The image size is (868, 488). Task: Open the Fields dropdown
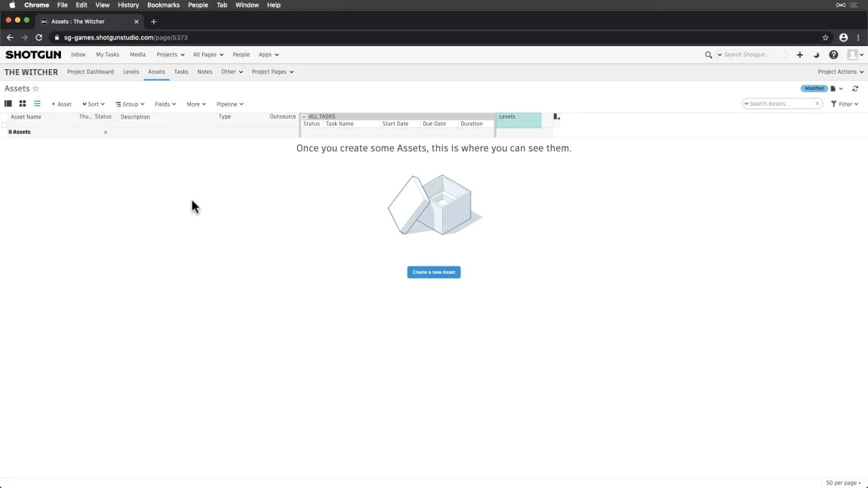(165, 104)
